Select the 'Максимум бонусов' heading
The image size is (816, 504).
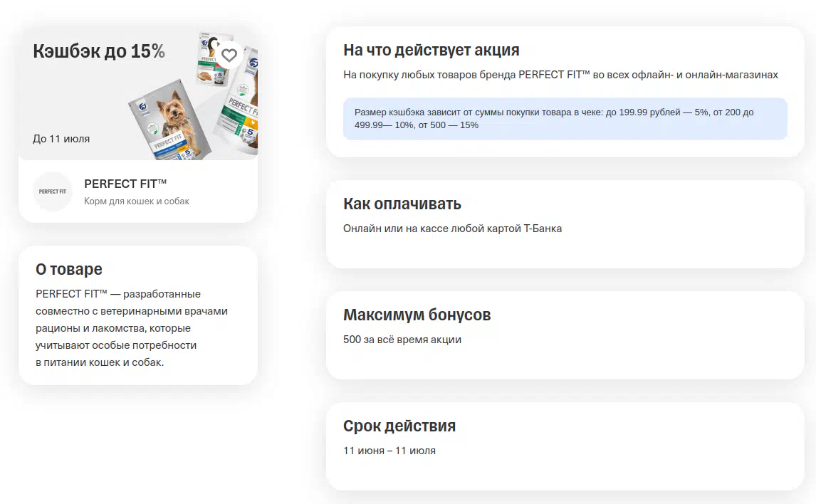[417, 315]
